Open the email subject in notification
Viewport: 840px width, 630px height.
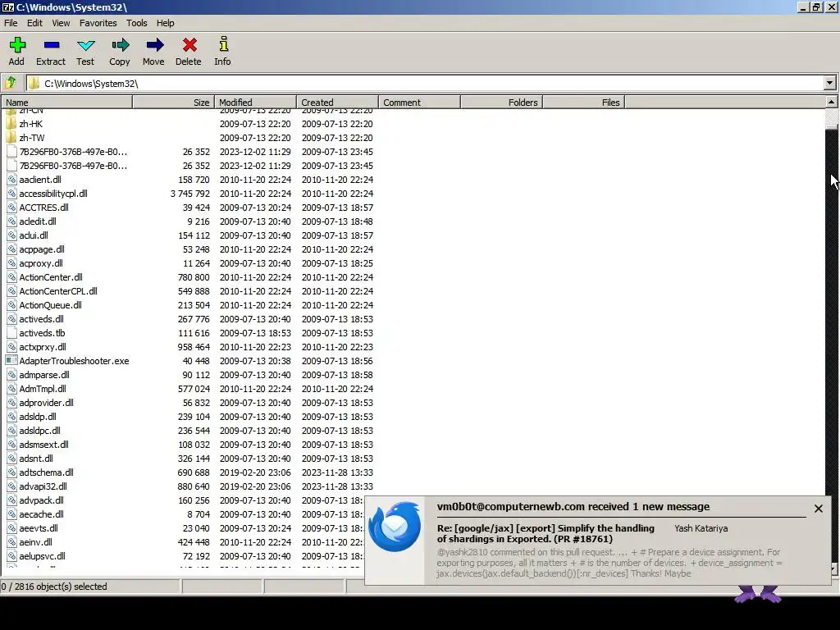coord(546,533)
